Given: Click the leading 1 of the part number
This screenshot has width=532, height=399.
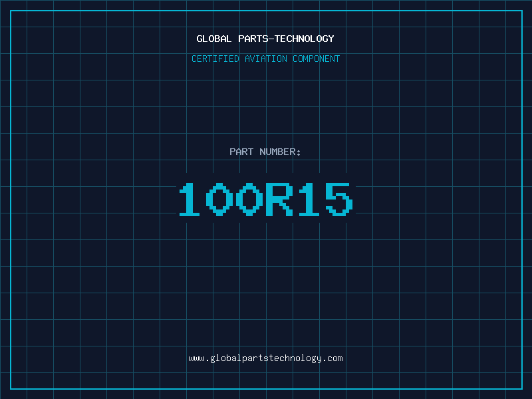Looking at the screenshot, I should tap(190, 199).
